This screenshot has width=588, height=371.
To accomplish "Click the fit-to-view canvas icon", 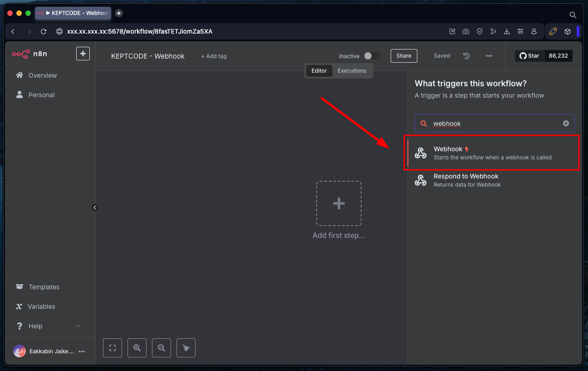I will (x=113, y=348).
